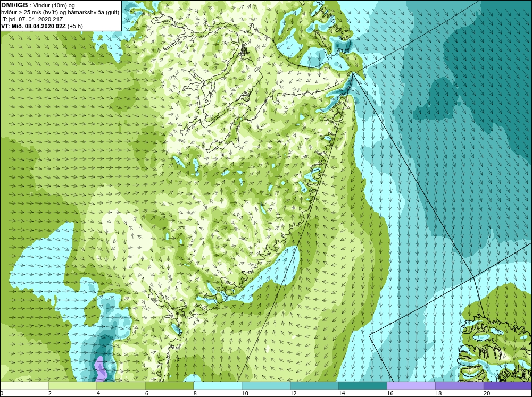Click the '12' tick label on color scale

(294, 393)
